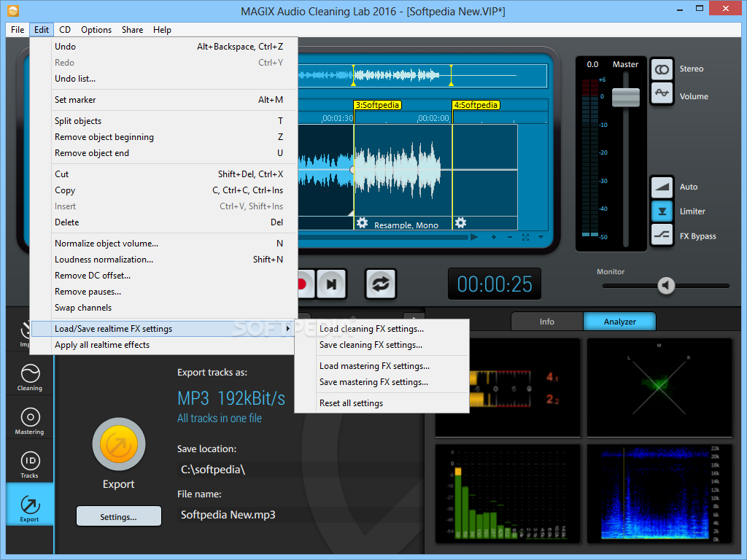Select Copy from Edit menu
Screen dimensions: 747x560
[164, 190]
